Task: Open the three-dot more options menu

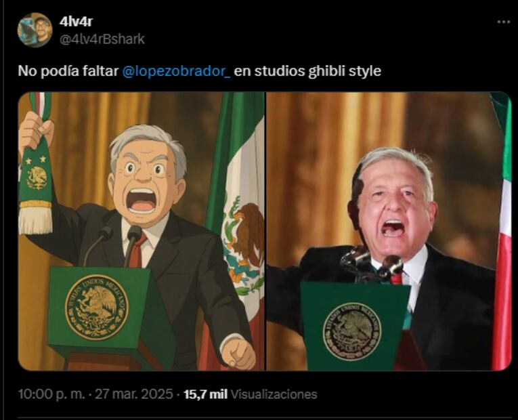Action: point(504,22)
